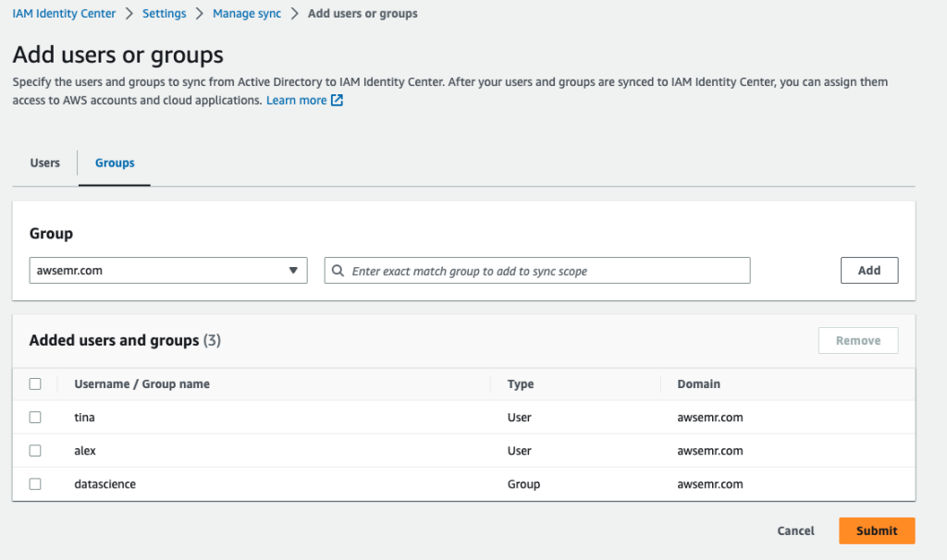Click the Username / Group name column header
This screenshot has height=560, width=947.
pyautogui.click(x=141, y=384)
